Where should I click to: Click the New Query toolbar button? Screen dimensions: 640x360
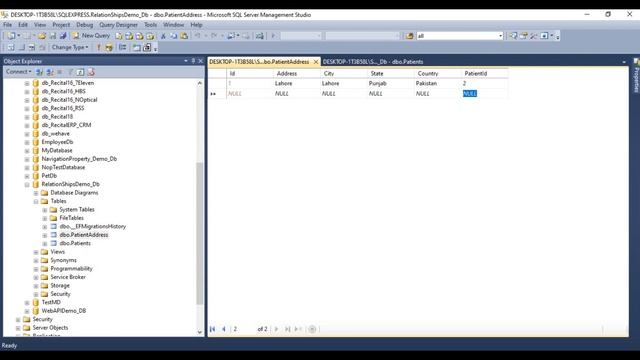91,36
